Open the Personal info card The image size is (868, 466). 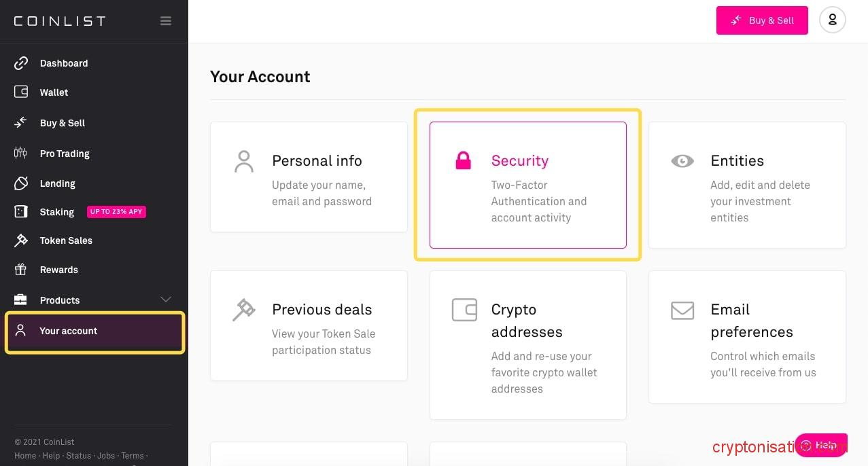pos(309,177)
